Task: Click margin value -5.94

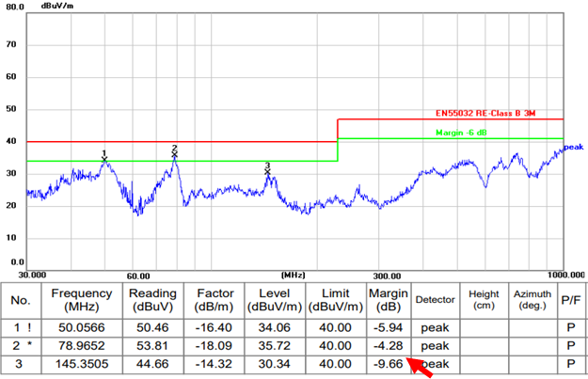Action: point(389,327)
